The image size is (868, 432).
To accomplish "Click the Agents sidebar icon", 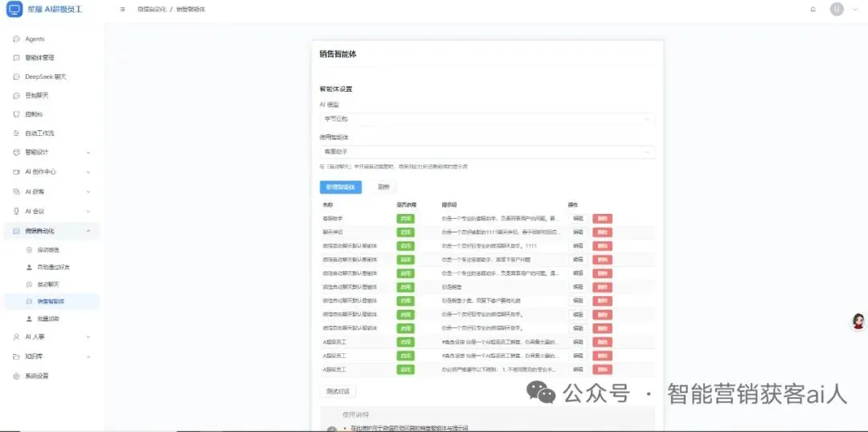I will point(16,39).
